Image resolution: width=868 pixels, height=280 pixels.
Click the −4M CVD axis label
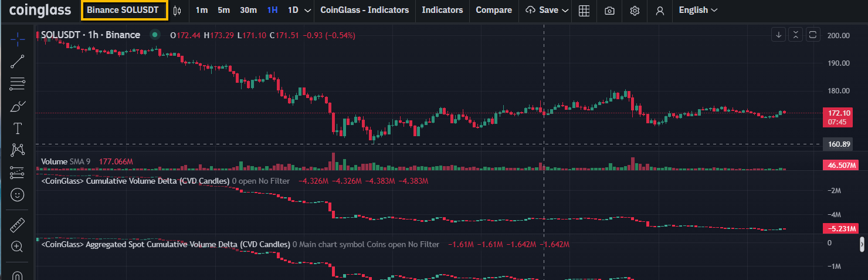point(834,214)
